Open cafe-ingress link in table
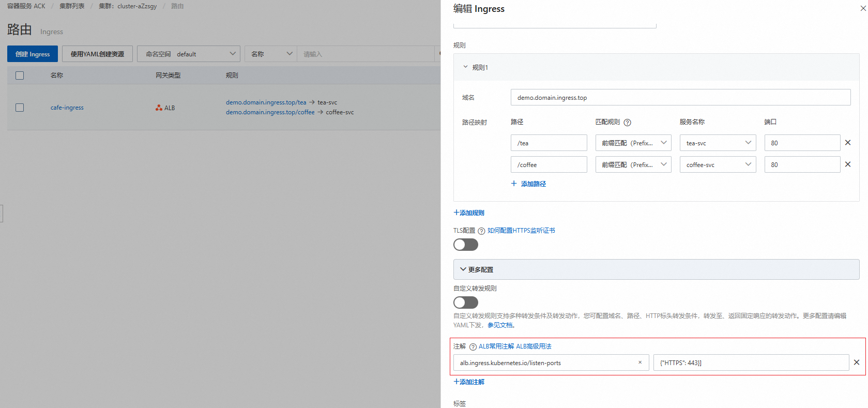This screenshot has width=868, height=408. pyautogui.click(x=67, y=108)
